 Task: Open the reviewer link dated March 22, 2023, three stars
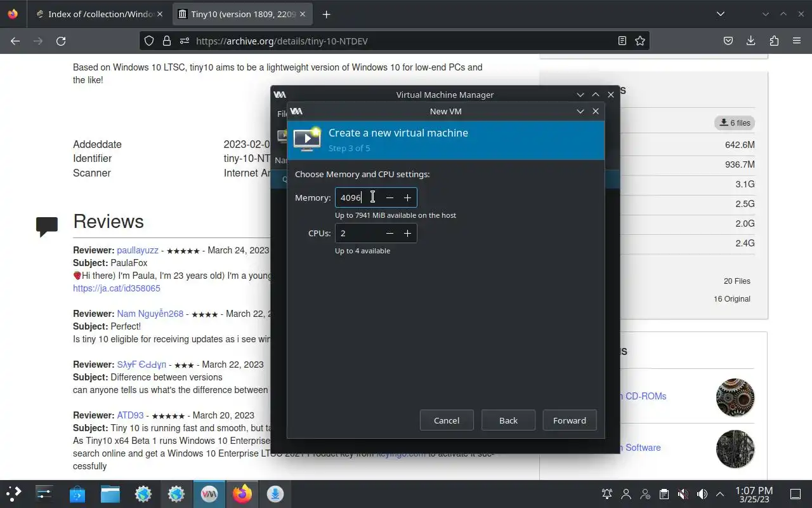pos(141,364)
